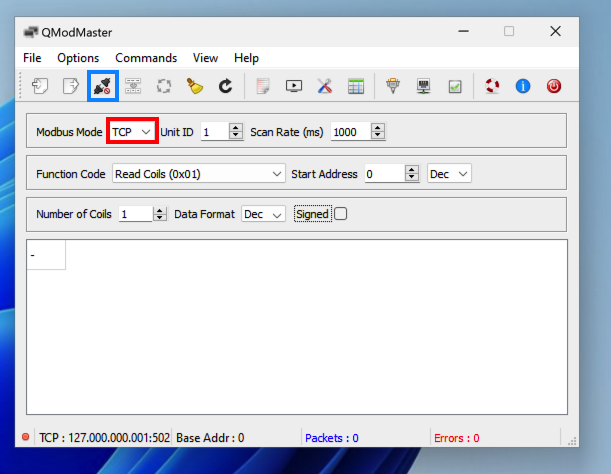This screenshot has height=474, width=611.
Task: Open the Function Code Read Coils dropdown
Action: [199, 174]
